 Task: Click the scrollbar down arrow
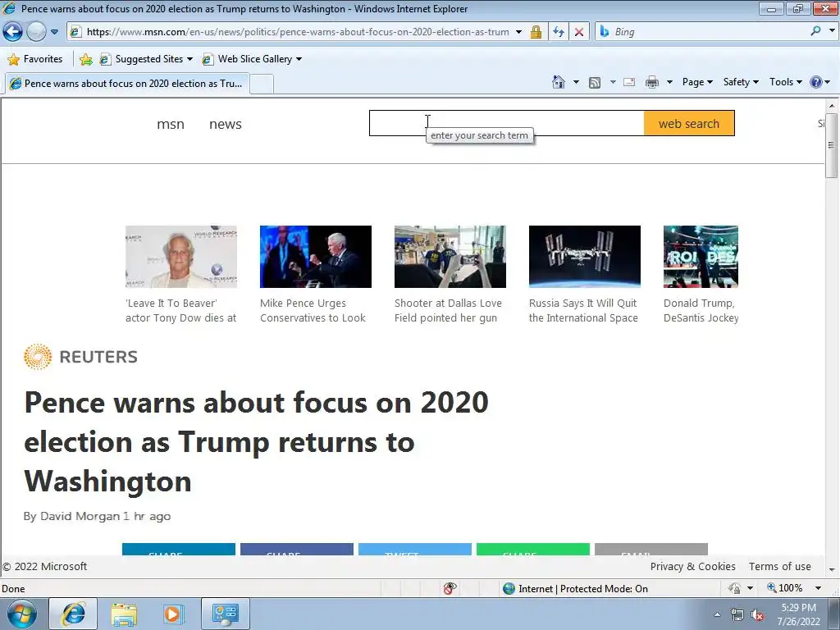832,570
